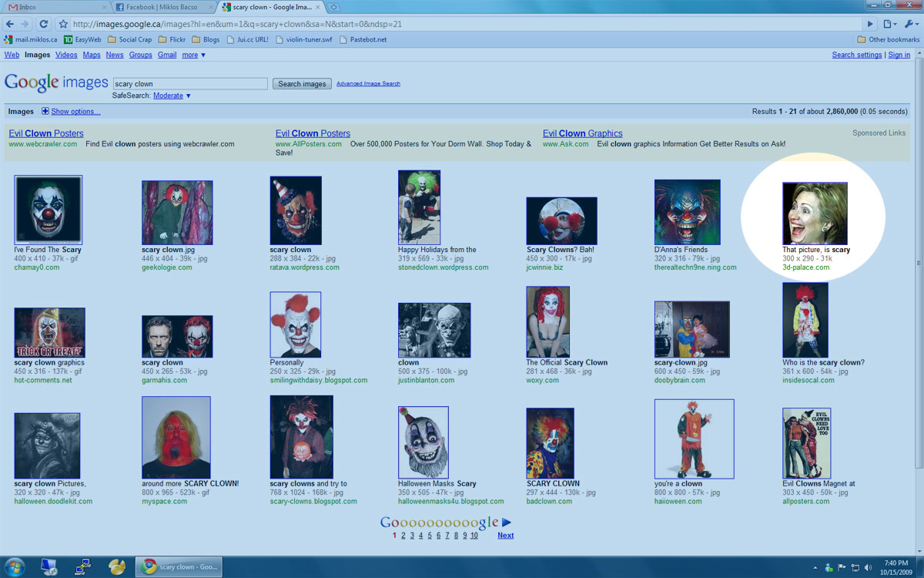This screenshot has width=924, height=578.
Task: Expand Show options with the plus icon
Action: (45, 112)
